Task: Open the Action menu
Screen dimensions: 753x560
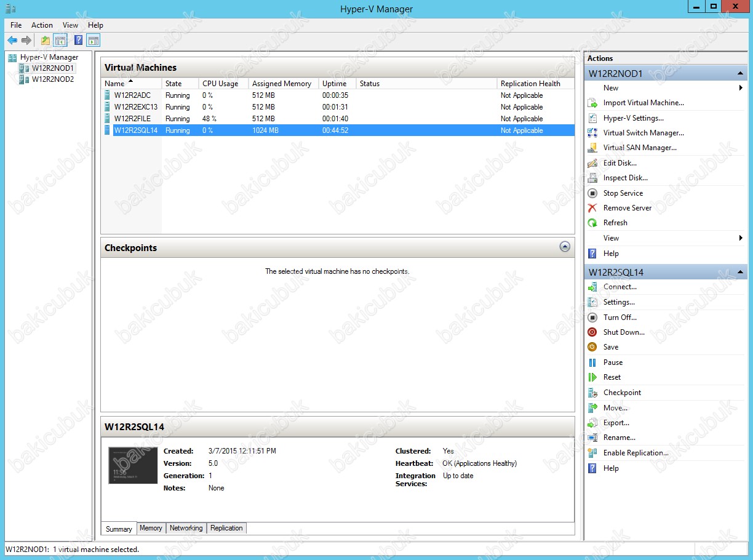Action: (x=42, y=25)
